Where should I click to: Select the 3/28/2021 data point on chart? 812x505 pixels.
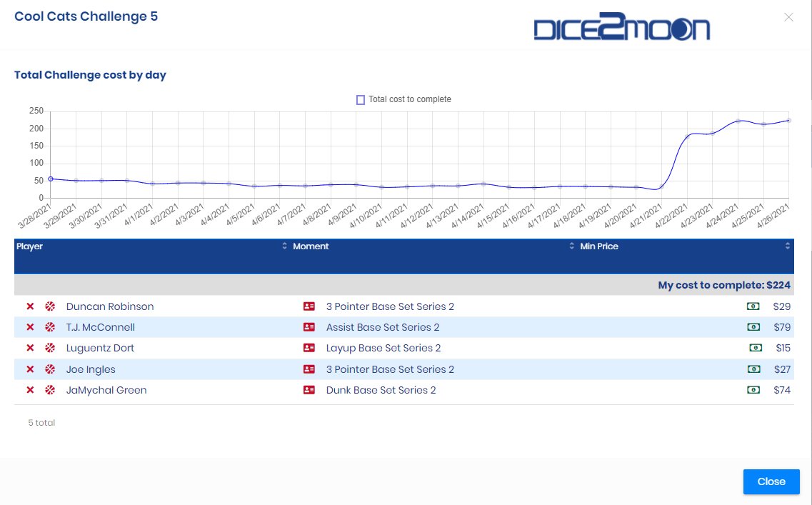51,179
